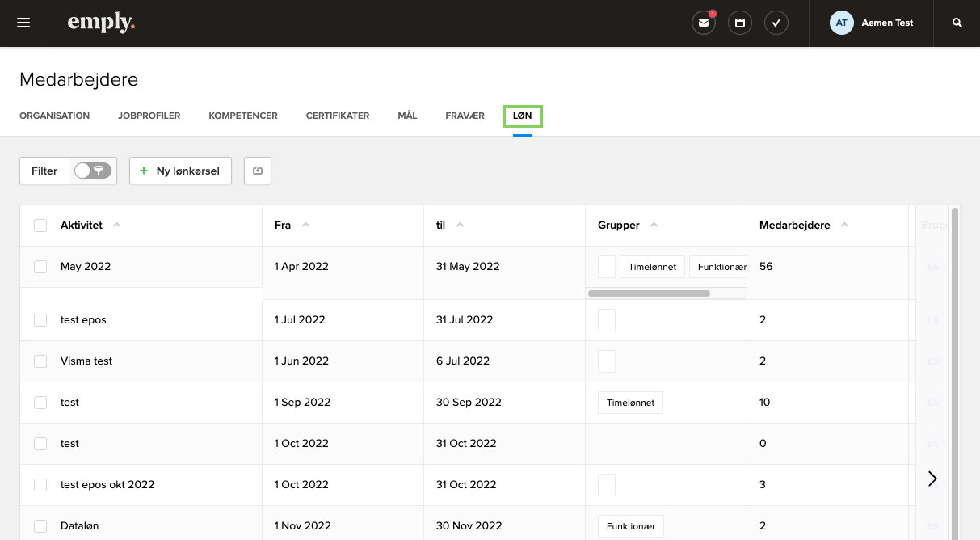
Task: Check the select-all checkbox in table header
Action: click(40, 225)
